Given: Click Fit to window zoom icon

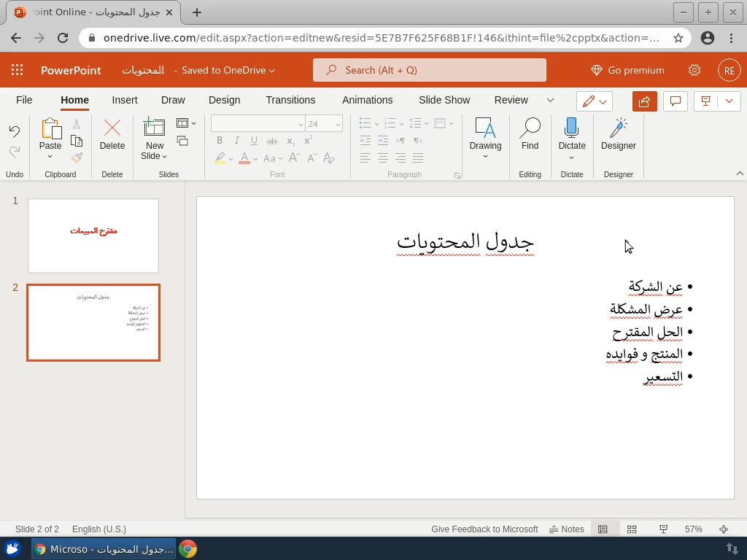Looking at the screenshot, I should (x=724, y=529).
